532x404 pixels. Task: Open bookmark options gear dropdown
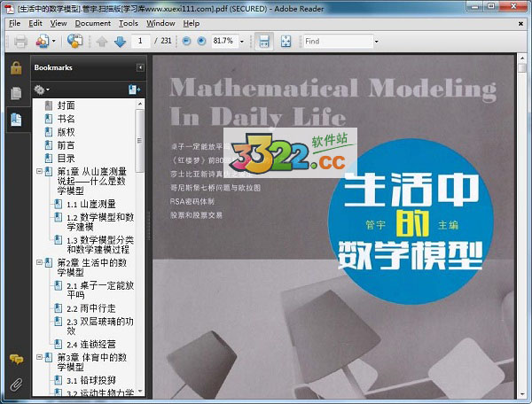[41, 89]
